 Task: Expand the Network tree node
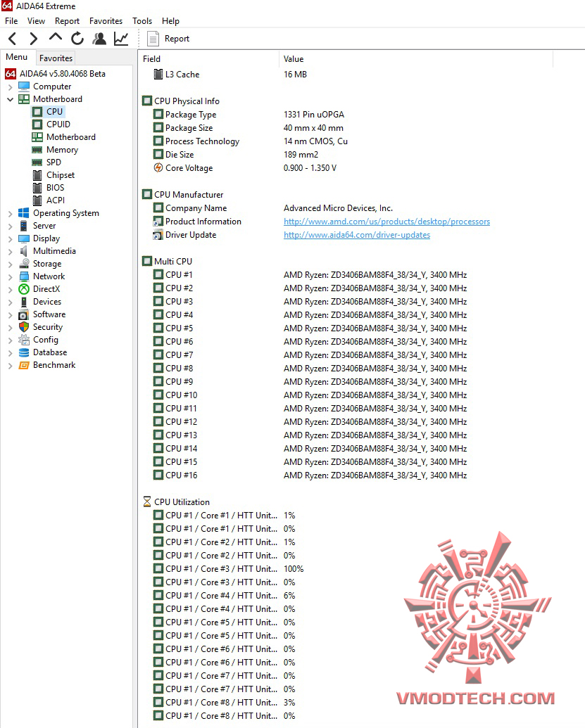pos(10,276)
